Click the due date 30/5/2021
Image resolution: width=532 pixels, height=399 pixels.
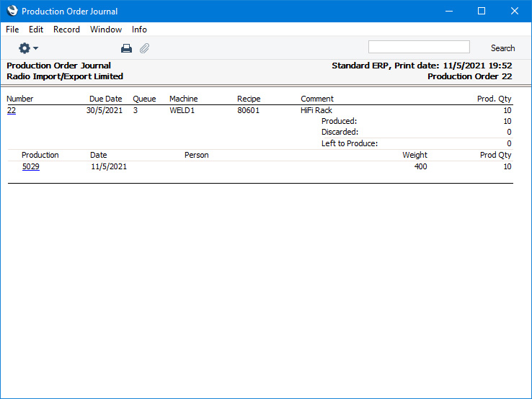(104, 110)
